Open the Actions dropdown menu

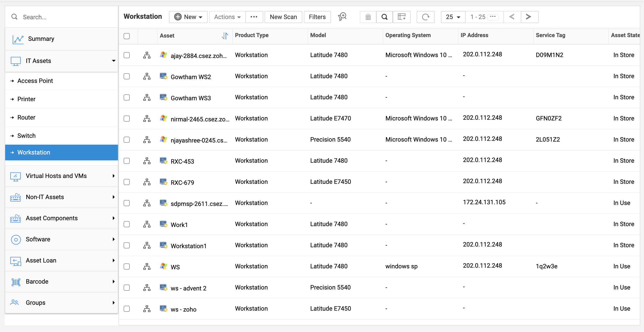[227, 17]
